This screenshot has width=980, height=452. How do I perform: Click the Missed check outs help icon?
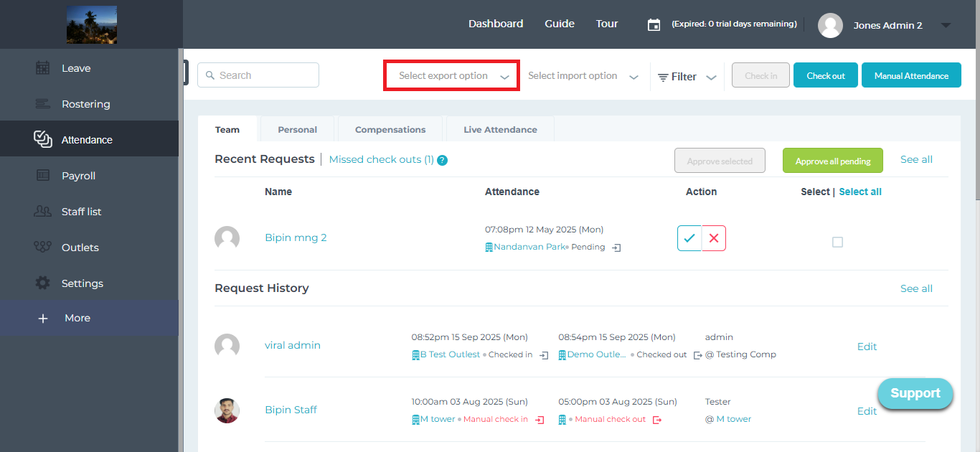tap(443, 160)
